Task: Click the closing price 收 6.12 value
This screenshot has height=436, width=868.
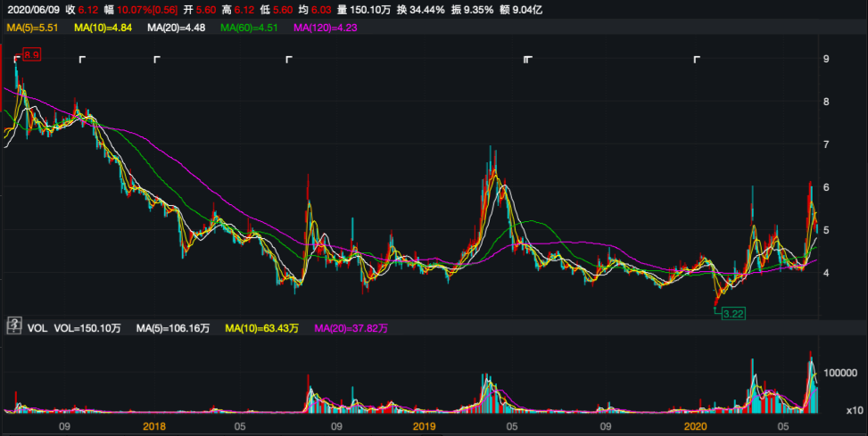Action: pos(82,10)
